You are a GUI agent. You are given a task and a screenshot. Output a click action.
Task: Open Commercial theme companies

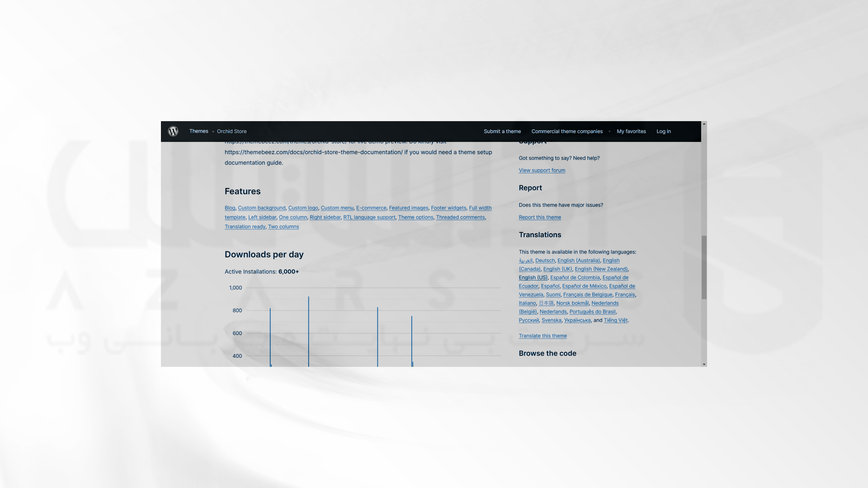tap(567, 131)
